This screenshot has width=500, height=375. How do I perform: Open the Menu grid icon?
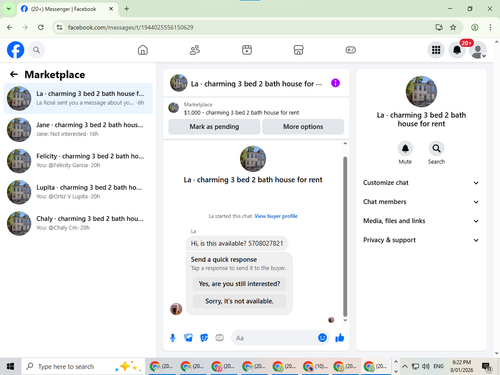(436, 50)
